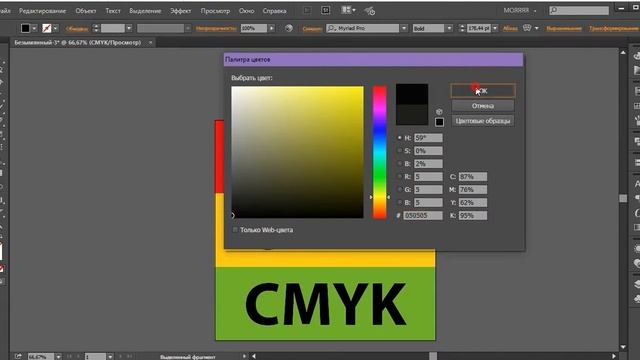Click the M field showing 76%
Viewport: 640px width, 360px height.
tap(473, 189)
